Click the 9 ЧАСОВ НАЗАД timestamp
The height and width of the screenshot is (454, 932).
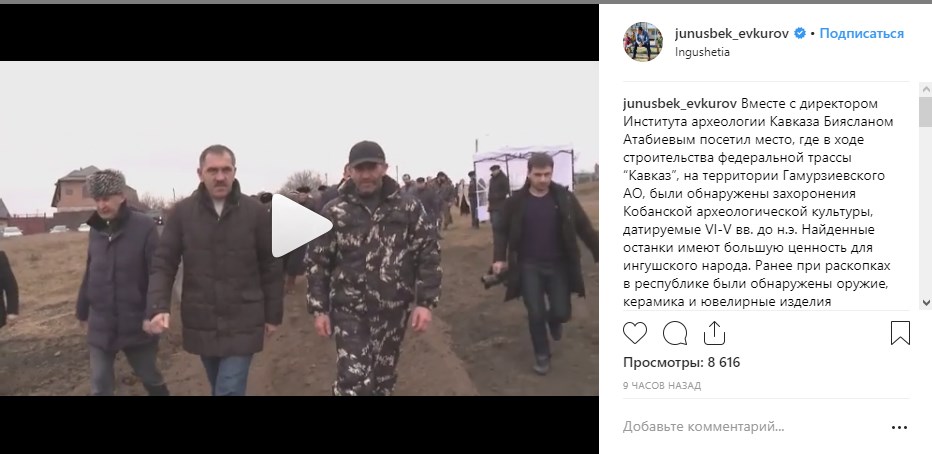point(662,386)
